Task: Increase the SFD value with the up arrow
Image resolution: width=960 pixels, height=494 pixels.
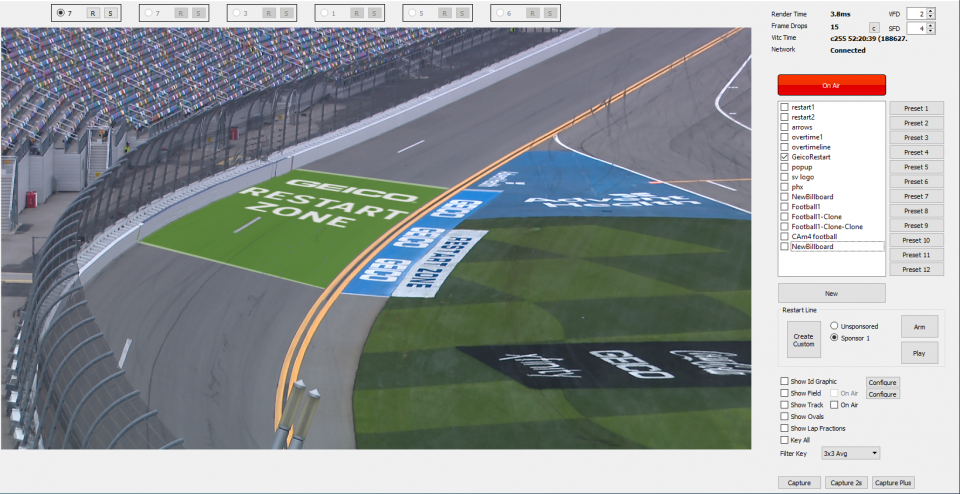Action: [x=931, y=25]
